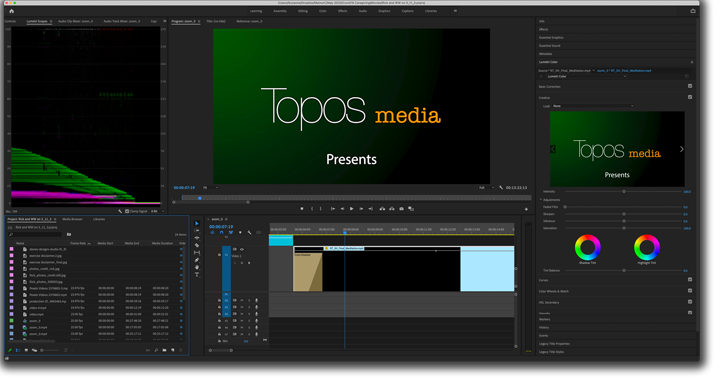
Task: Toggle Color Wheels & Match checkbox
Action: click(690, 291)
